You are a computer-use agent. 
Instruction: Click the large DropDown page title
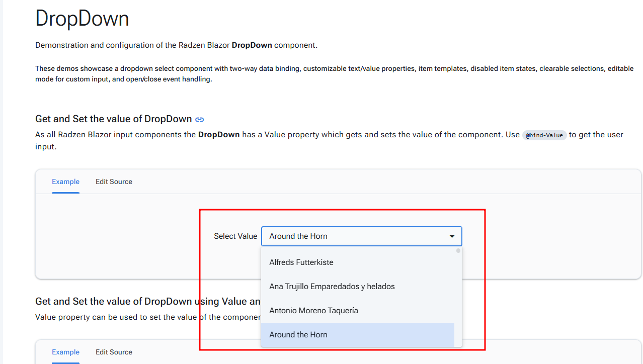point(82,19)
